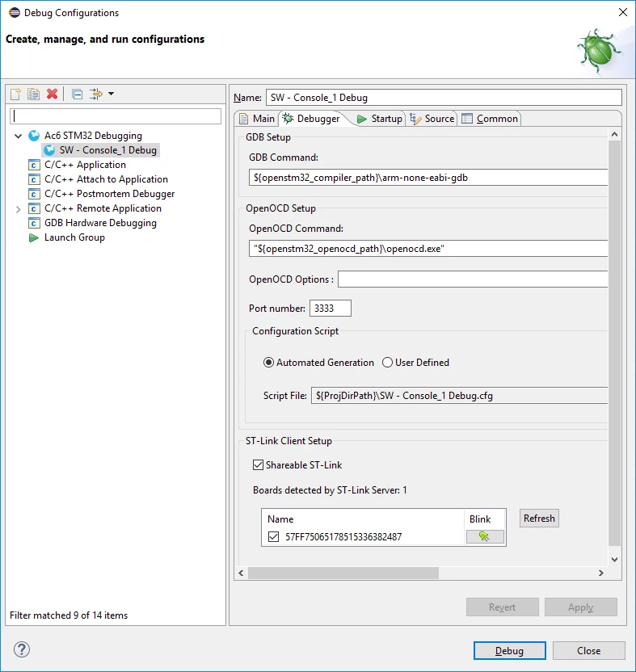Select C/C++ Postmortem Debugger entry
The image size is (636, 672).
[109, 194]
